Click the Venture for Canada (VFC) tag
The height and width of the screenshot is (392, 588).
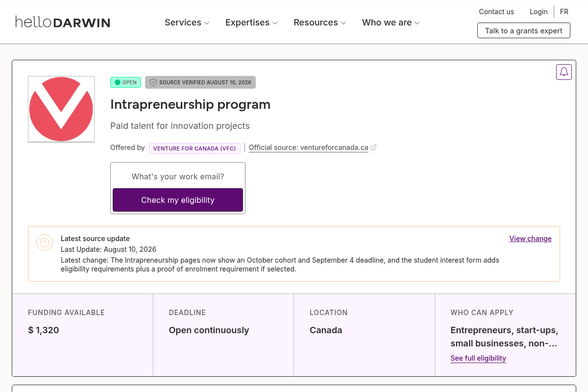pos(195,148)
